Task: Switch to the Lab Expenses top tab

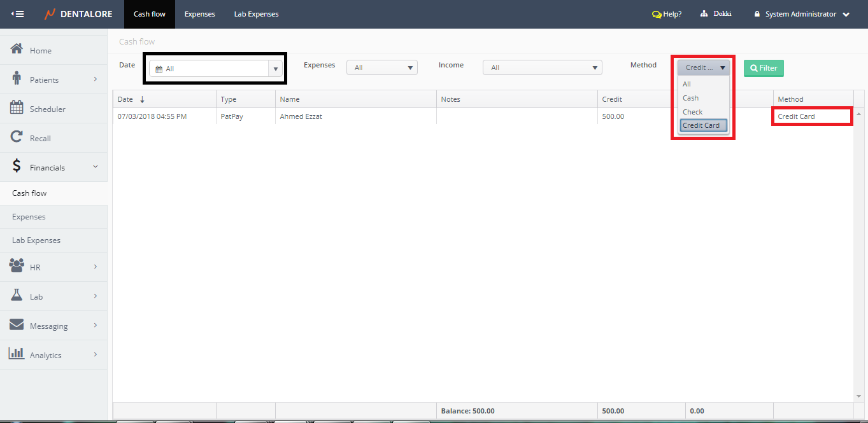Action: click(x=256, y=14)
